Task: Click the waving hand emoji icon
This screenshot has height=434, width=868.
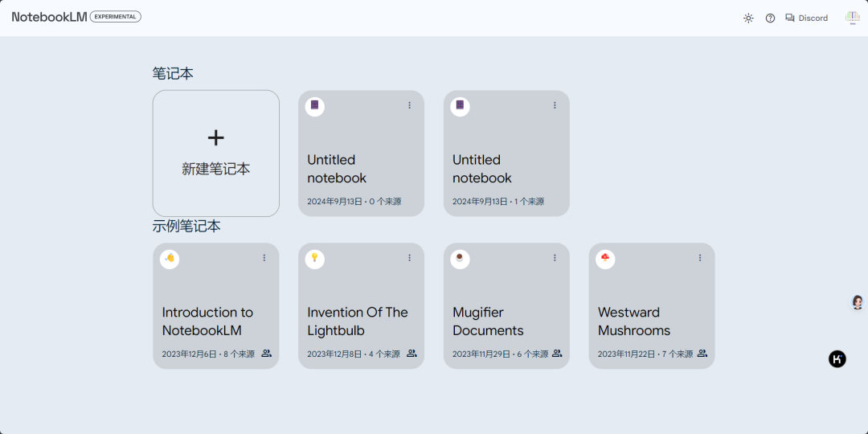Action: [x=170, y=258]
